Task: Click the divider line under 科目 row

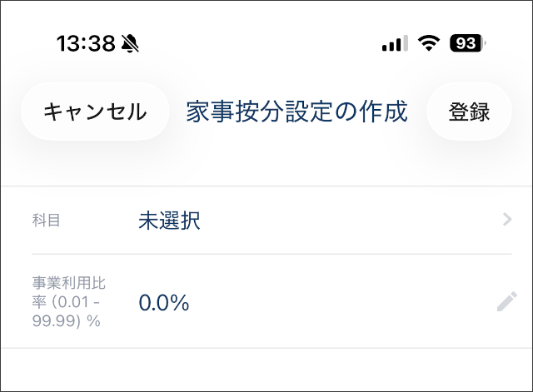Action: (271, 254)
